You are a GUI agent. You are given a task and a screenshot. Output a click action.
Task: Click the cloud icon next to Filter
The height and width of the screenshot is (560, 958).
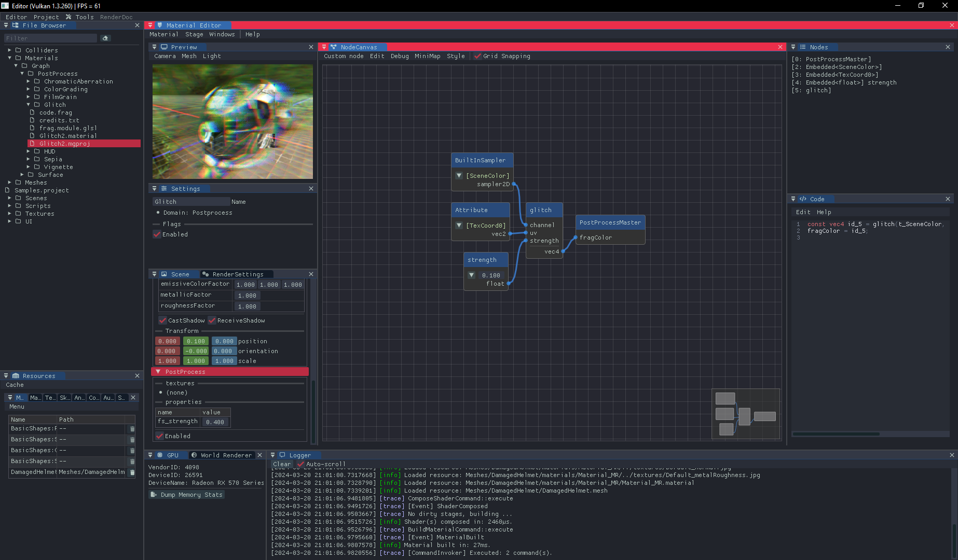(105, 38)
